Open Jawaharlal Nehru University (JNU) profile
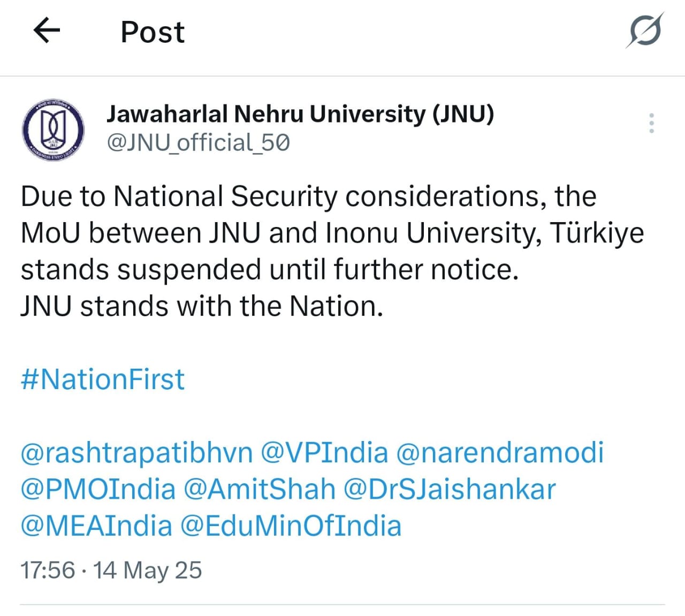Viewport: 685px width, 616px height. [300, 113]
